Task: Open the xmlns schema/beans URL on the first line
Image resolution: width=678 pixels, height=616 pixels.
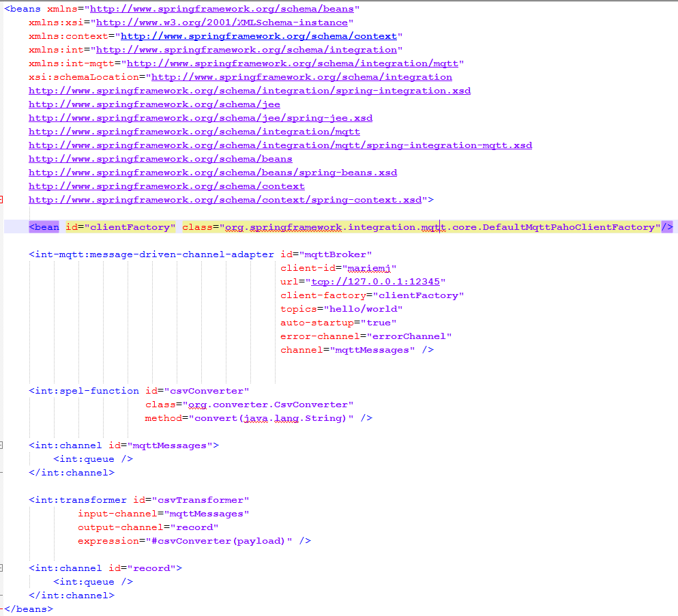Action: pos(222,9)
